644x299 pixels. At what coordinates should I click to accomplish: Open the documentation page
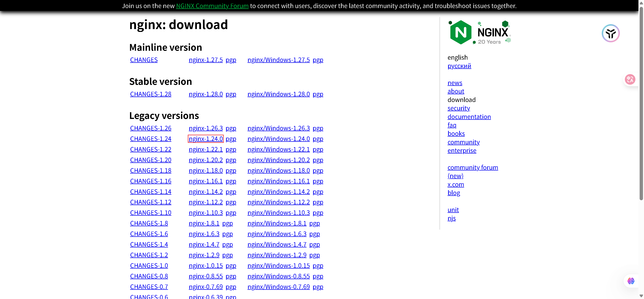(469, 117)
